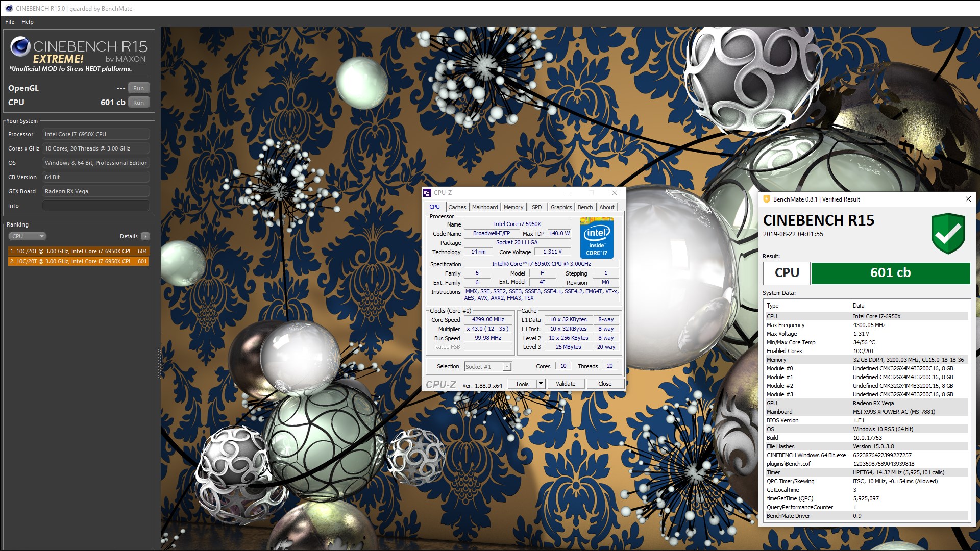The image size is (980, 551).
Task: Click the Validate button in CPU-Z
Action: click(566, 384)
